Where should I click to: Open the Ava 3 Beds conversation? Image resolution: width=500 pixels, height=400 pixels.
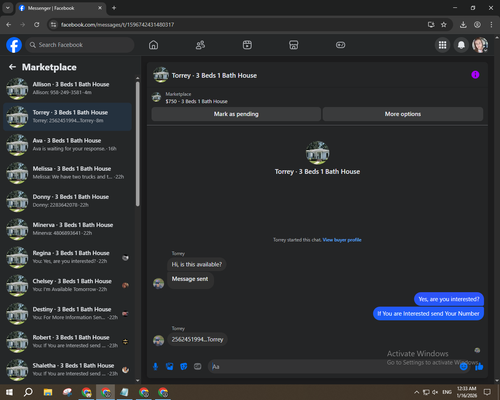pyautogui.click(x=67, y=145)
